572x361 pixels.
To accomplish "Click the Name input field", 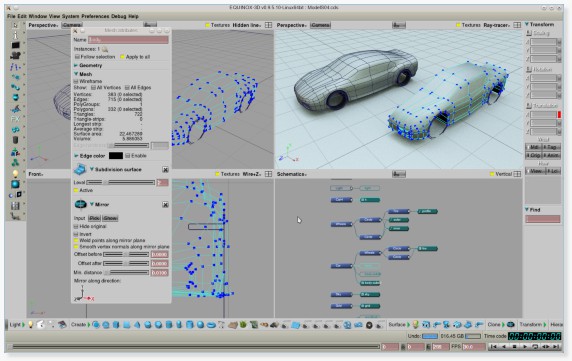I will (x=128, y=40).
